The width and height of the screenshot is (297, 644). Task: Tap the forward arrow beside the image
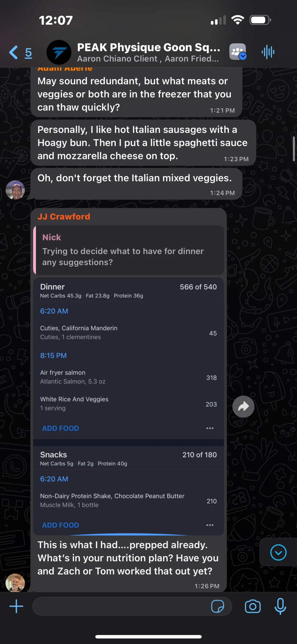coord(243,407)
